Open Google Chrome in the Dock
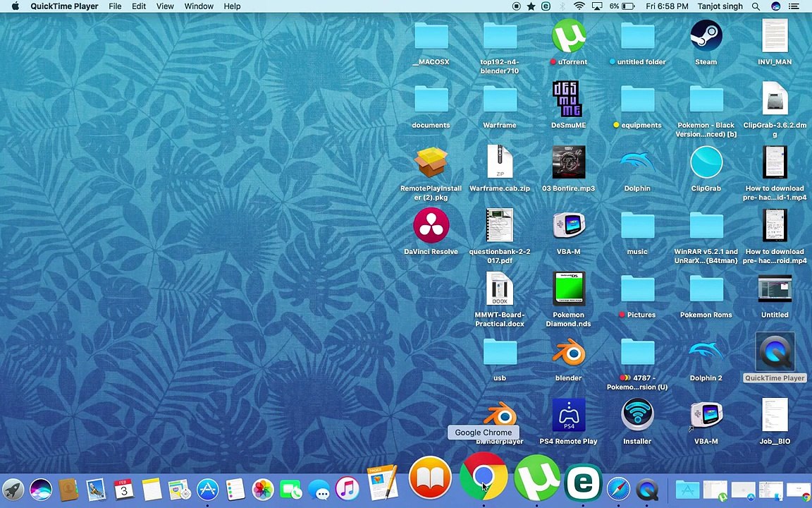Image resolution: width=812 pixels, height=508 pixels. [x=483, y=476]
